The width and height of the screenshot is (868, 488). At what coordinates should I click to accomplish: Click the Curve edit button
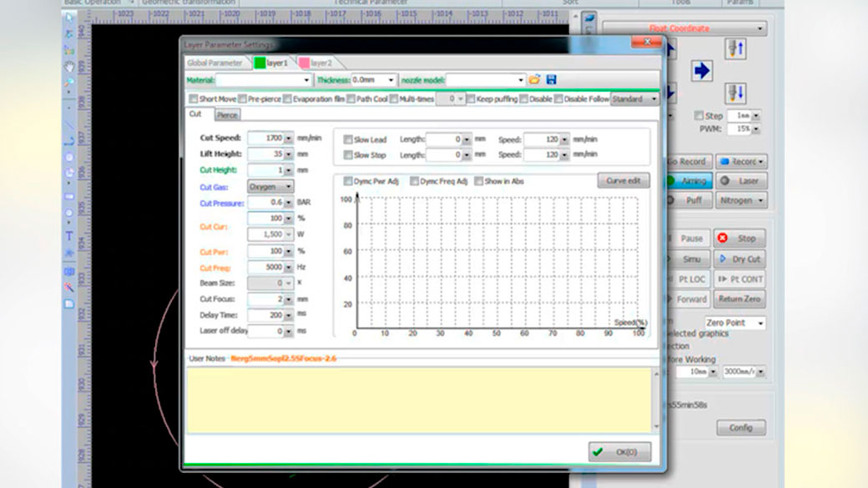click(x=623, y=181)
